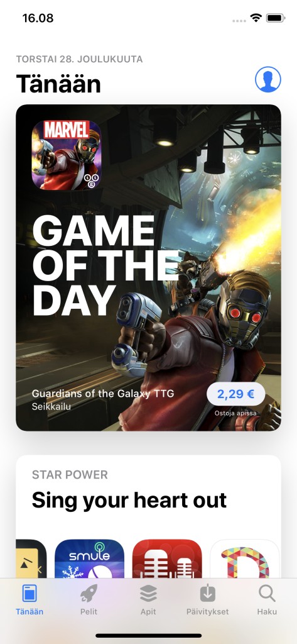Switch to the Tänään tab
This screenshot has height=644, width=297.
point(30,599)
